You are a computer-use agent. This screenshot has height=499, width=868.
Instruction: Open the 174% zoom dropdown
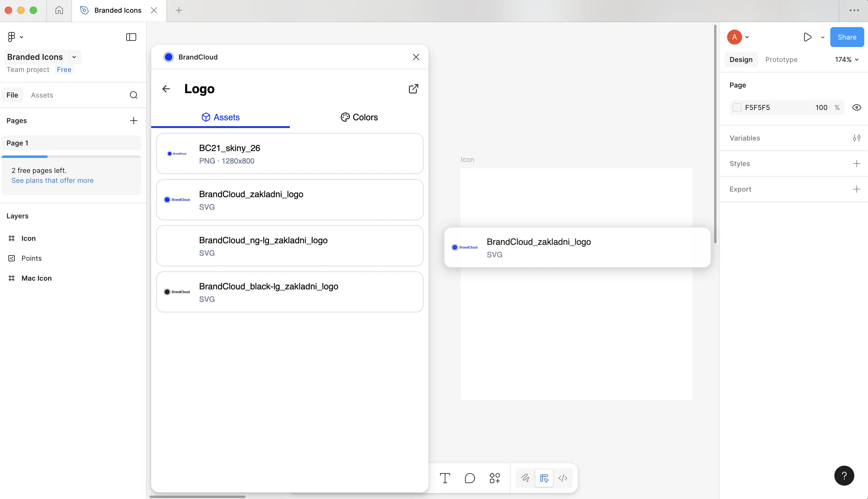click(846, 59)
